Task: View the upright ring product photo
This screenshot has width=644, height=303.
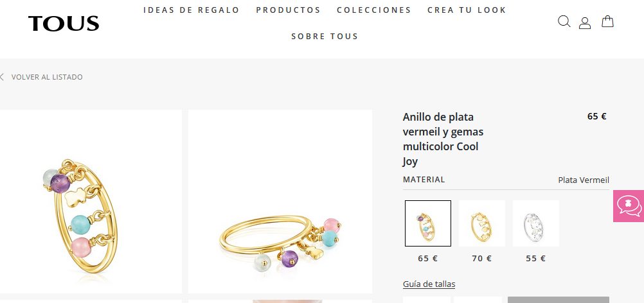Action: click(91, 202)
